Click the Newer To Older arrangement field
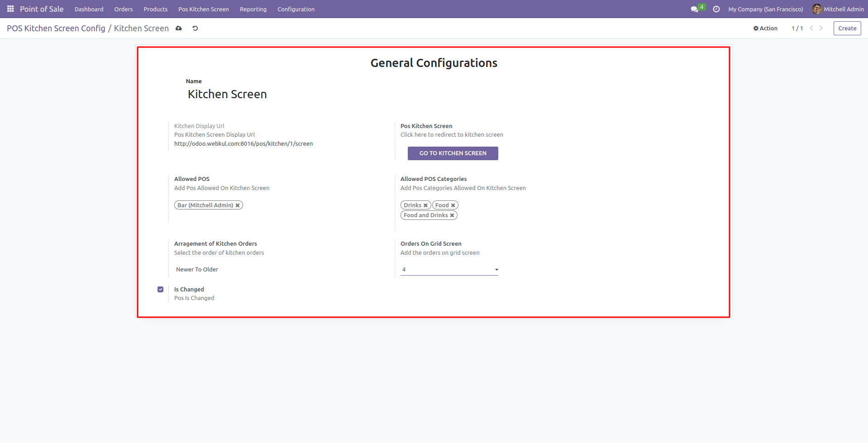 click(x=197, y=270)
